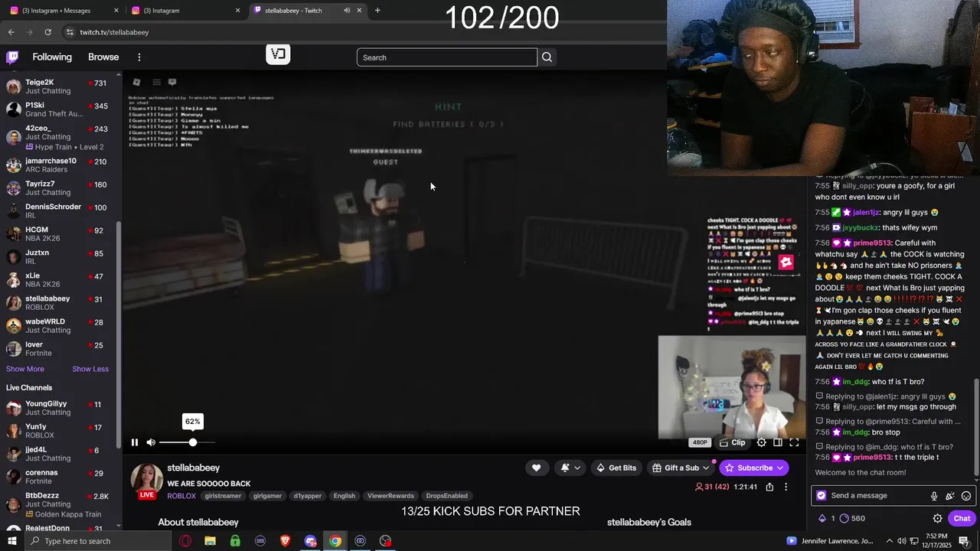The width and height of the screenshot is (980, 551).
Task: Send the message with the Chat button
Action: coord(962,518)
